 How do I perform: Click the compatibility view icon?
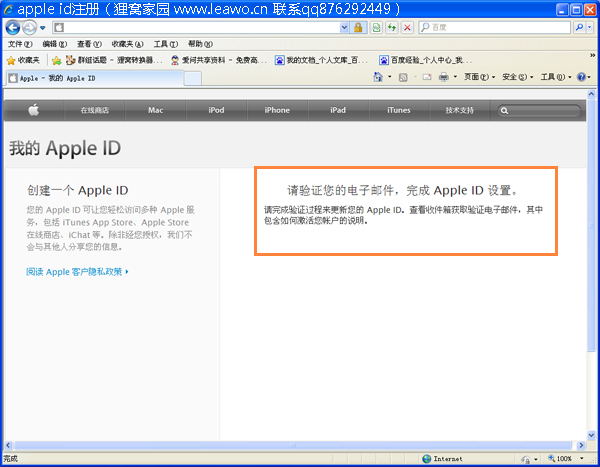pos(377,28)
